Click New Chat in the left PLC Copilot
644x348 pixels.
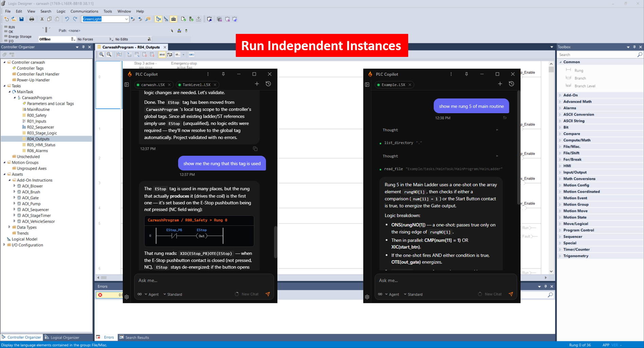tap(247, 294)
